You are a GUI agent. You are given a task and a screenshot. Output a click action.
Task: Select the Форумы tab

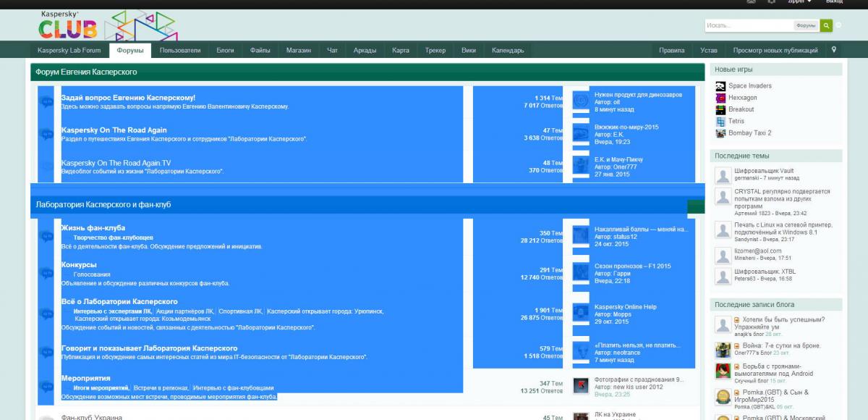(x=130, y=51)
